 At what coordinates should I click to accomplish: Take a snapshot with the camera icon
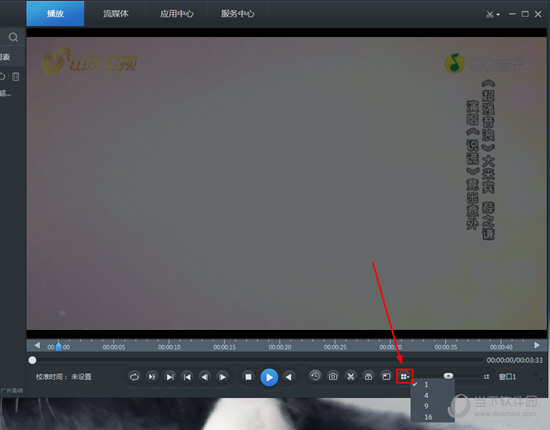pos(333,377)
